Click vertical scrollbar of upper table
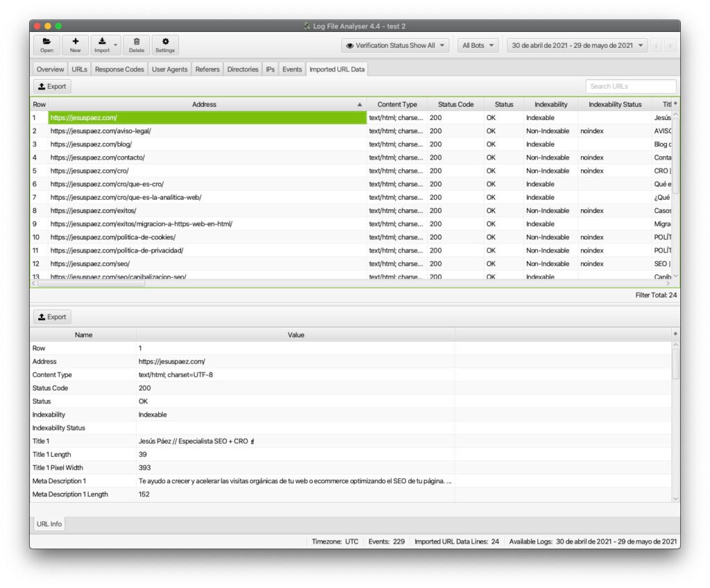 [x=675, y=156]
